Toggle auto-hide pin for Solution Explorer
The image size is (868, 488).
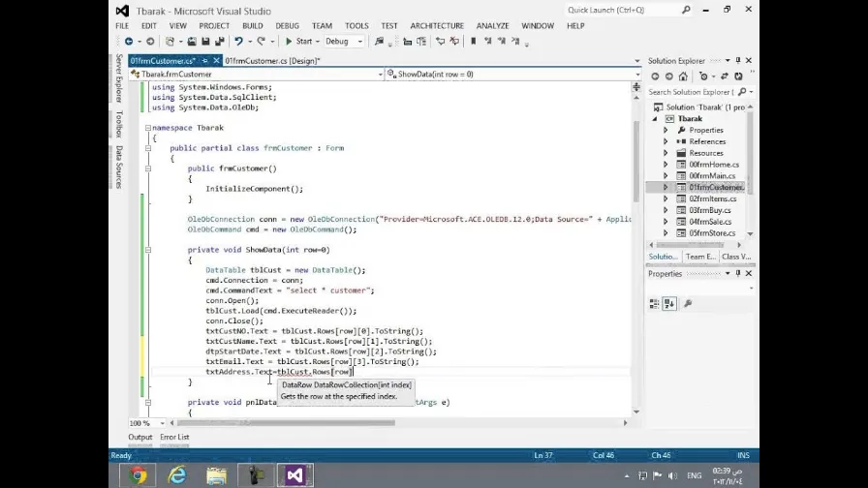(738, 60)
